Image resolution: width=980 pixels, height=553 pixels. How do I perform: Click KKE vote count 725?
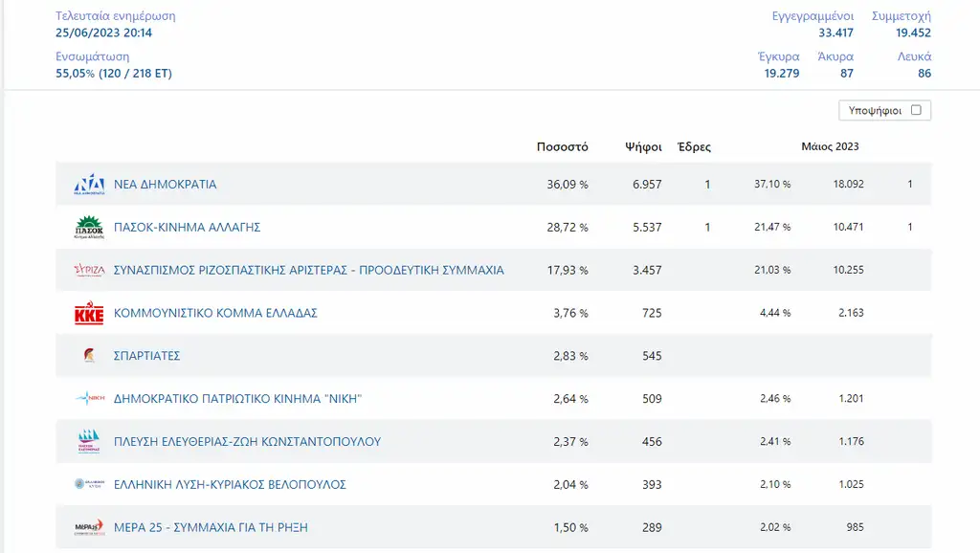click(652, 313)
